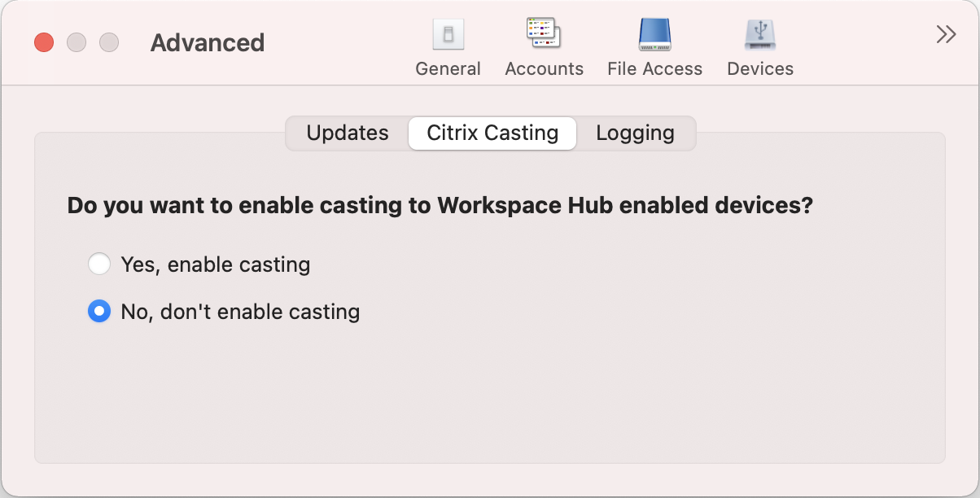Switch to the Logging tab
Image resolution: width=980 pixels, height=498 pixels.
coord(635,133)
